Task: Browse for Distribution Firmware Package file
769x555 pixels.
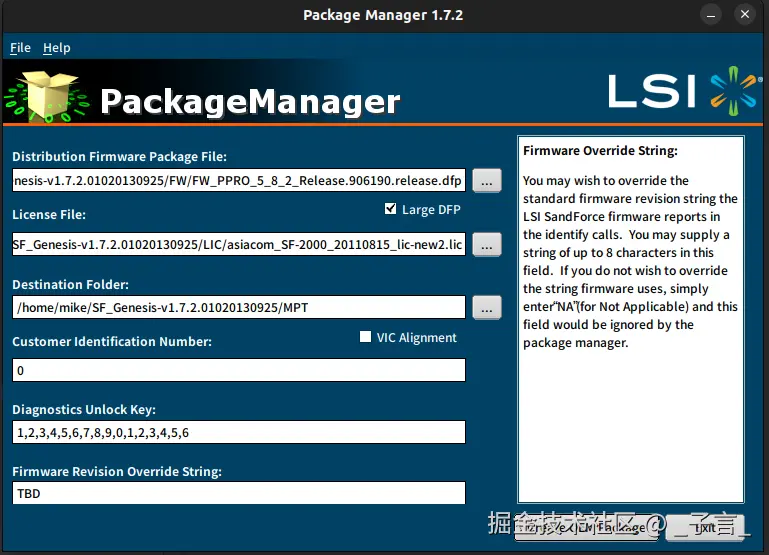Action: tap(487, 180)
